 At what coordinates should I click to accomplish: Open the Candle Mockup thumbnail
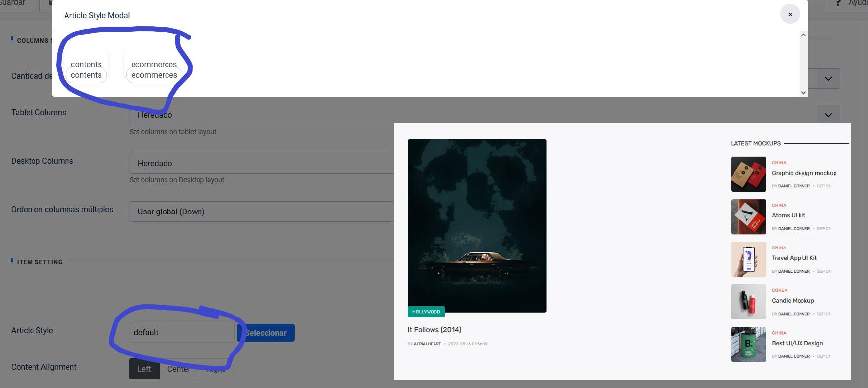pyautogui.click(x=748, y=302)
